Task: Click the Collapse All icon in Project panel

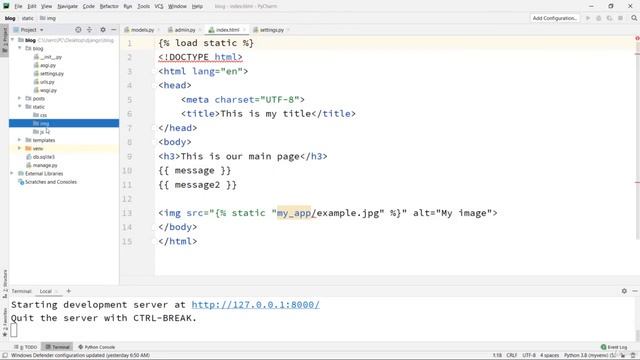Action: 89,30
